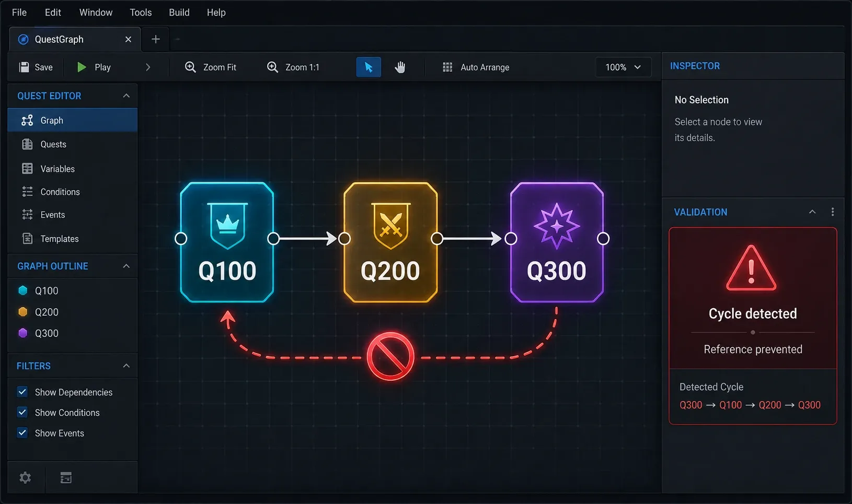Click the Auto Arrange grid icon
Viewport: 852px width, 504px height.
(447, 67)
